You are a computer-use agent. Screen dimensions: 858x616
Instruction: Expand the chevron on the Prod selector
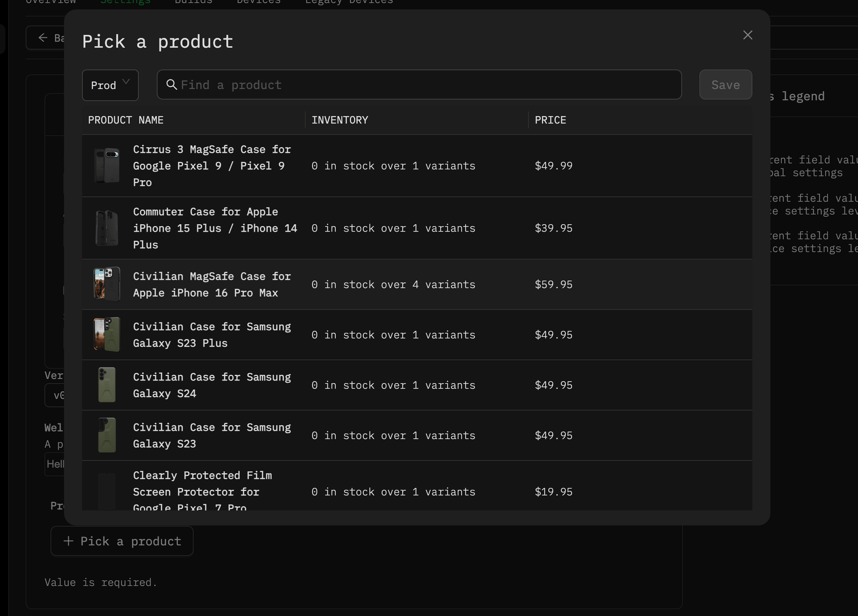point(126,82)
